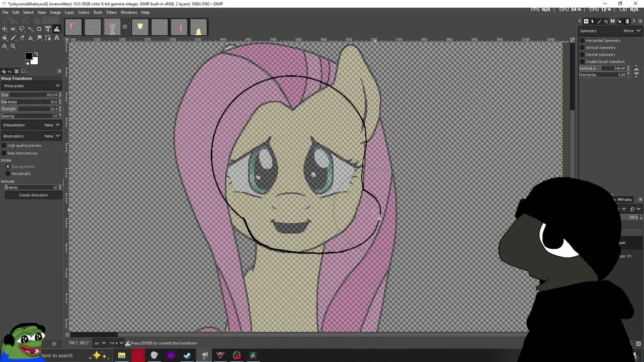The width and height of the screenshot is (644, 362).
Task: Open File Explorer from the taskbar
Action: (x=121, y=355)
